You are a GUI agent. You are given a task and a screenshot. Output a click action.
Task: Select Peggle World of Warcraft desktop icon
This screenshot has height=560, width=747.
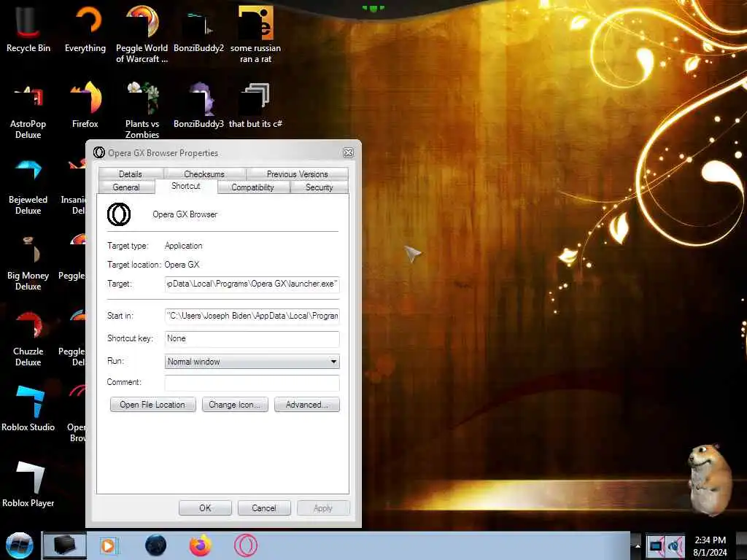click(142, 34)
